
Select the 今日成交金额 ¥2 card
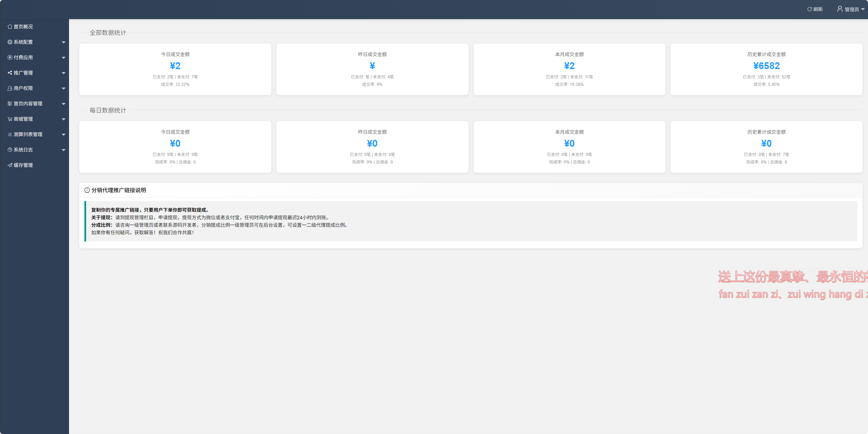click(x=175, y=69)
